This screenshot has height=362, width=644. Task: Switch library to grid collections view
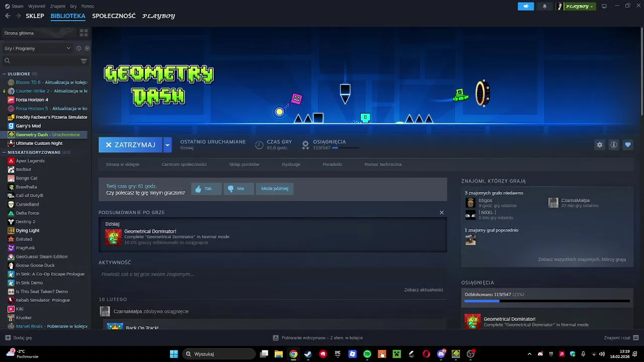(84, 33)
